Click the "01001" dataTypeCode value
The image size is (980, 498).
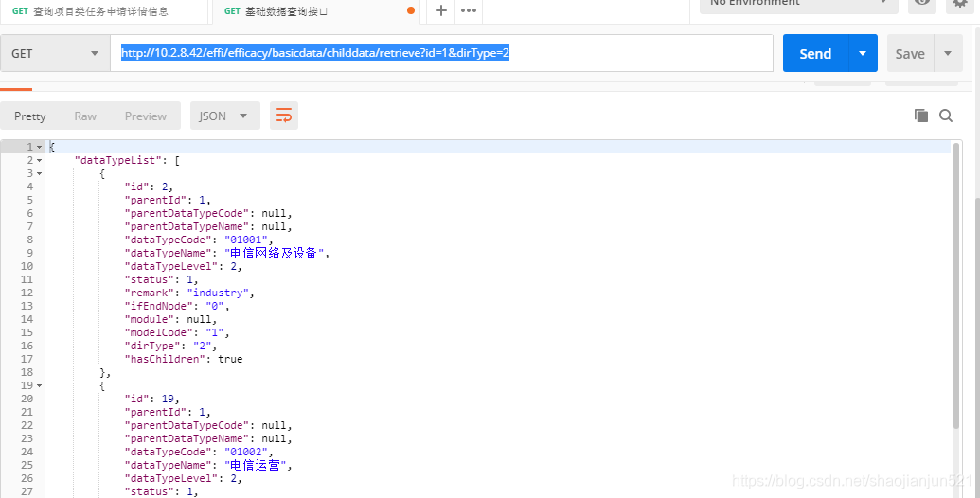tap(246, 240)
